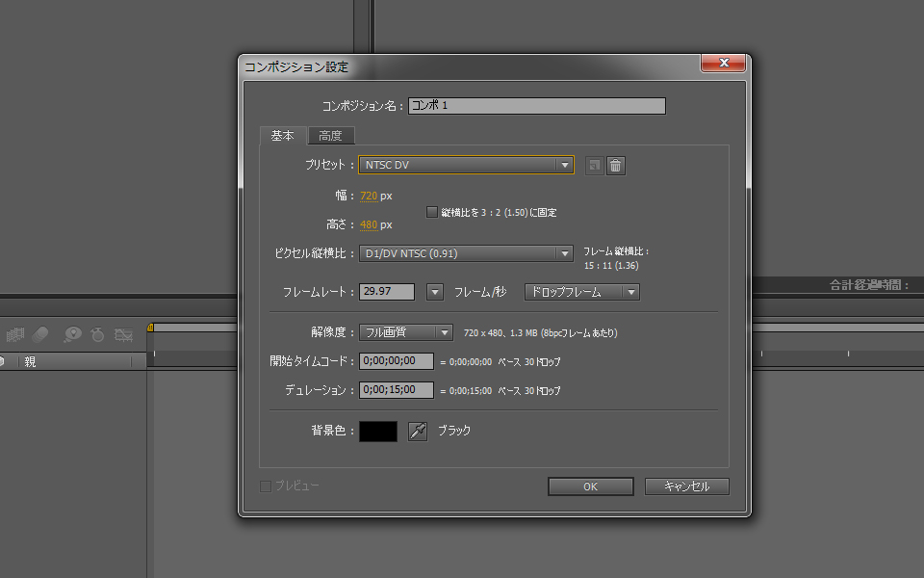This screenshot has width=924, height=578.
Task: Click the black background color swatch
Action: pos(378,432)
